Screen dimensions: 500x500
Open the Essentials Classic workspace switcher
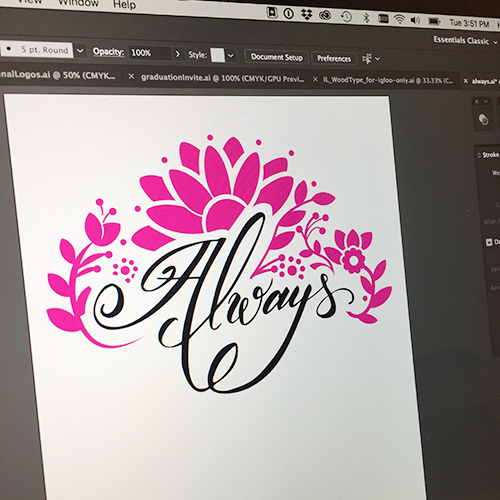(465, 40)
